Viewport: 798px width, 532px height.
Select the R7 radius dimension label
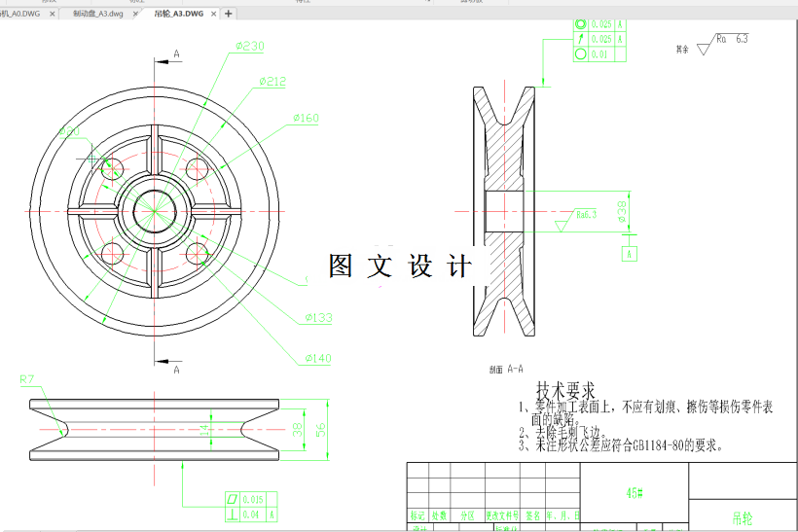[x=27, y=379]
